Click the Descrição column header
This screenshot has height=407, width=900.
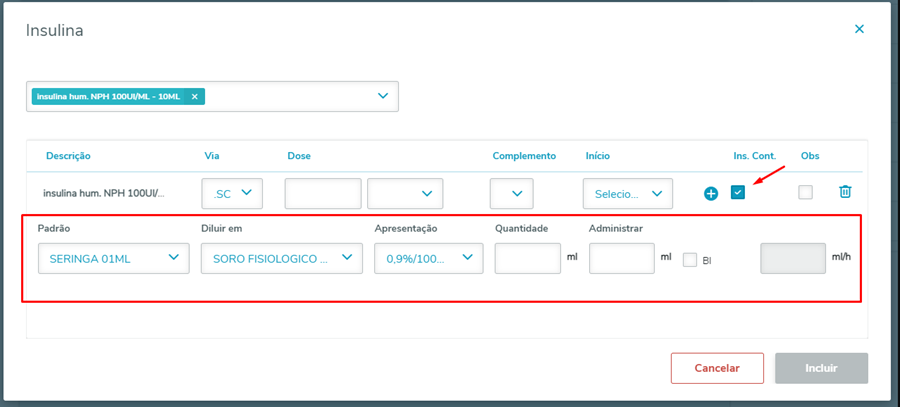pyautogui.click(x=68, y=156)
